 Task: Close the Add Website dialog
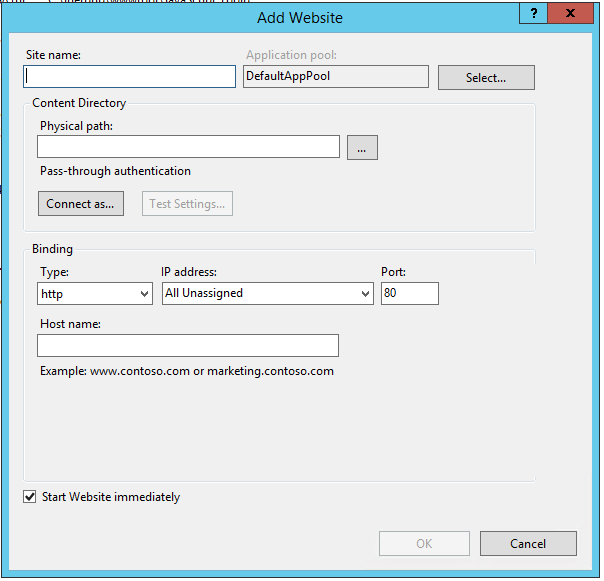pos(569,13)
